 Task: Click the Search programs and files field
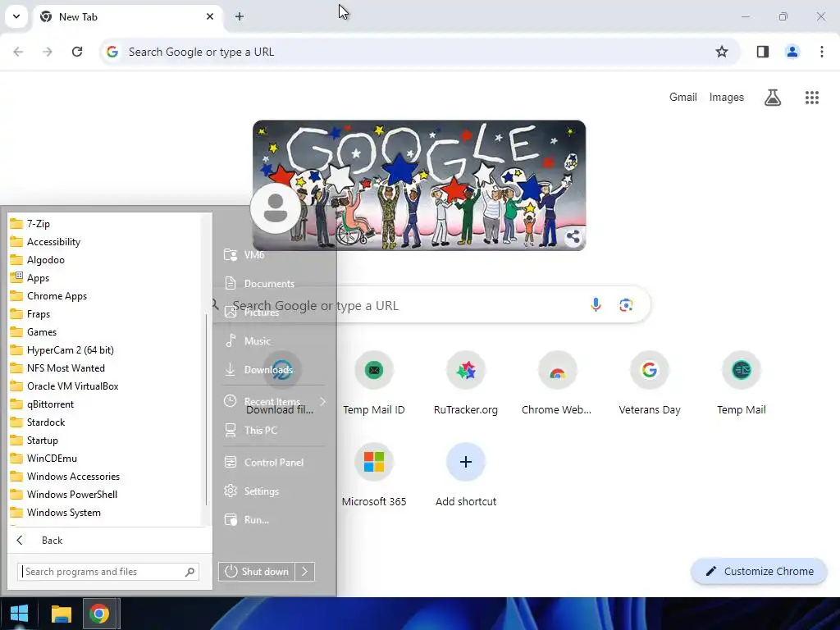pyautogui.click(x=108, y=572)
